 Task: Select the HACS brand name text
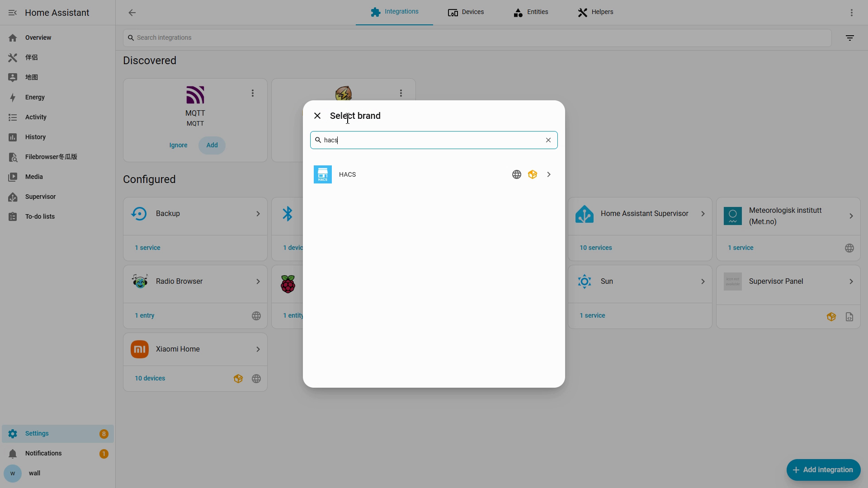coord(347,174)
